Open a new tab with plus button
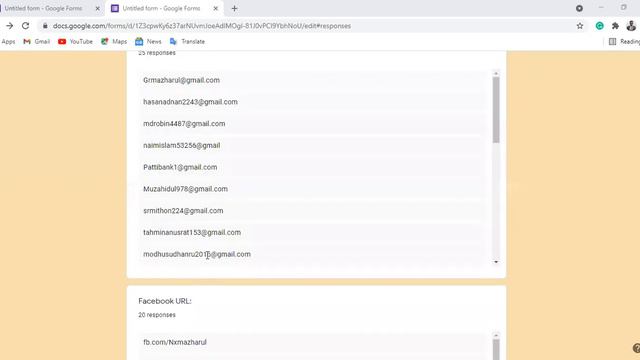The height and width of the screenshot is (360, 640). click(234, 8)
